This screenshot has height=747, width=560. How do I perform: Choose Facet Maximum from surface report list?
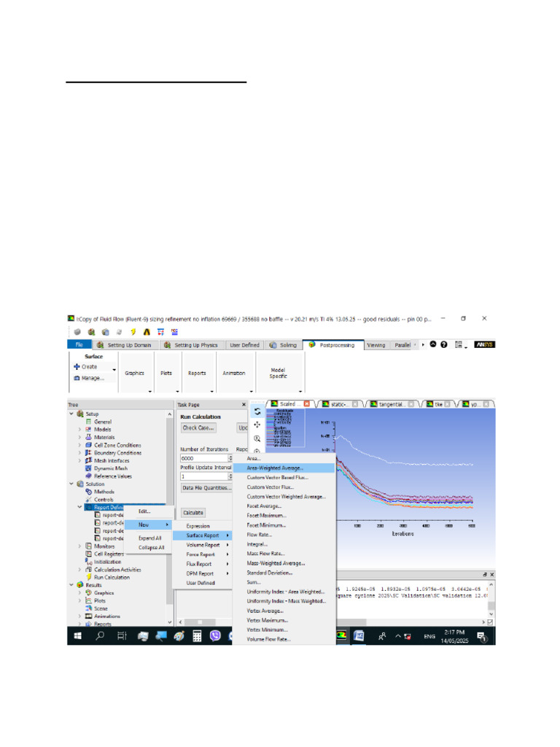click(284, 516)
